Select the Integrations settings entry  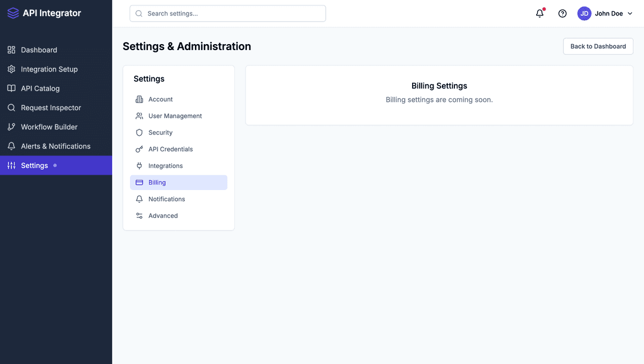[166, 166]
